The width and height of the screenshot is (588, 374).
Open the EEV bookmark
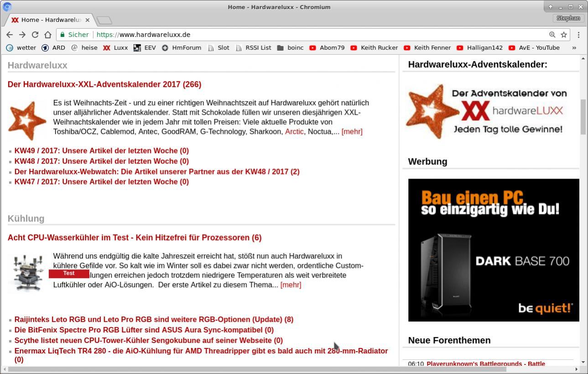click(x=145, y=47)
